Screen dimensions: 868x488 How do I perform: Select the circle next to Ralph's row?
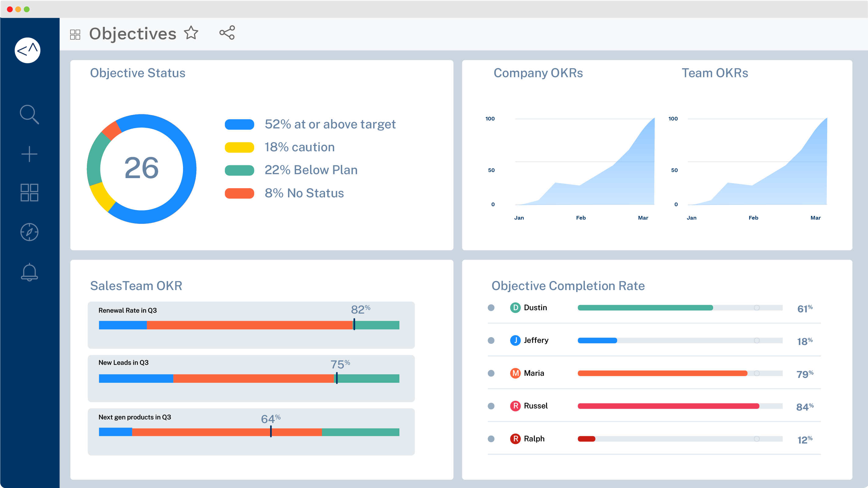pyautogui.click(x=491, y=439)
